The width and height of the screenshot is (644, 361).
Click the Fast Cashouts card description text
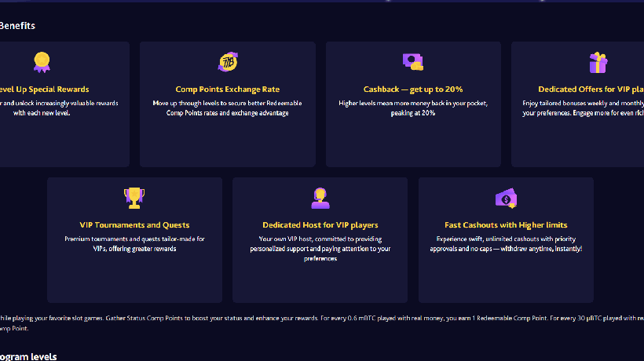(x=506, y=243)
